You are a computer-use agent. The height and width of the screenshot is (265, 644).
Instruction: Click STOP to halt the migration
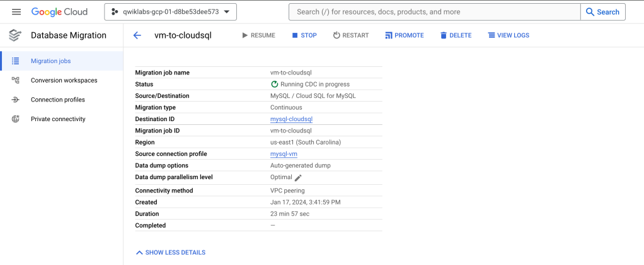[304, 35]
